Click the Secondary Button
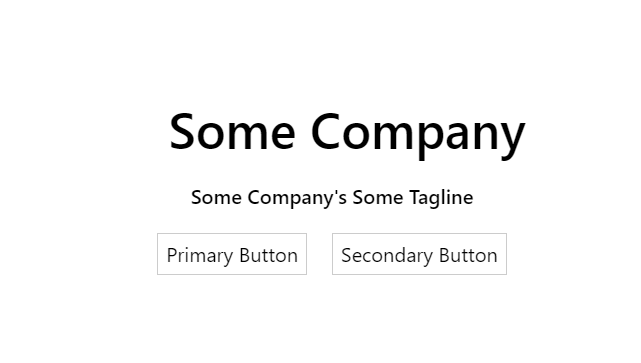This screenshot has width=641, height=363. pos(419,254)
